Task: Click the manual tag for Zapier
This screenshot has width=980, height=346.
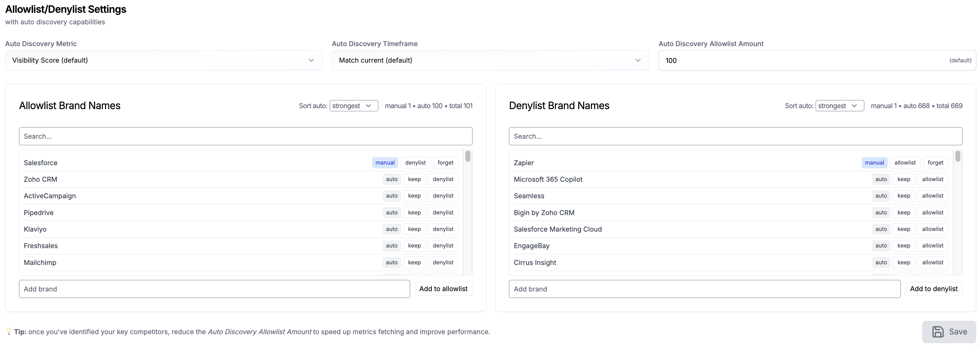Action: 875,163
